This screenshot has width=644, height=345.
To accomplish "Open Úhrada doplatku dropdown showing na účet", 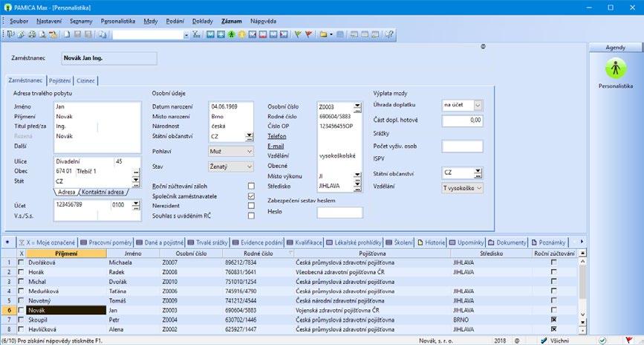I will point(478,106).
